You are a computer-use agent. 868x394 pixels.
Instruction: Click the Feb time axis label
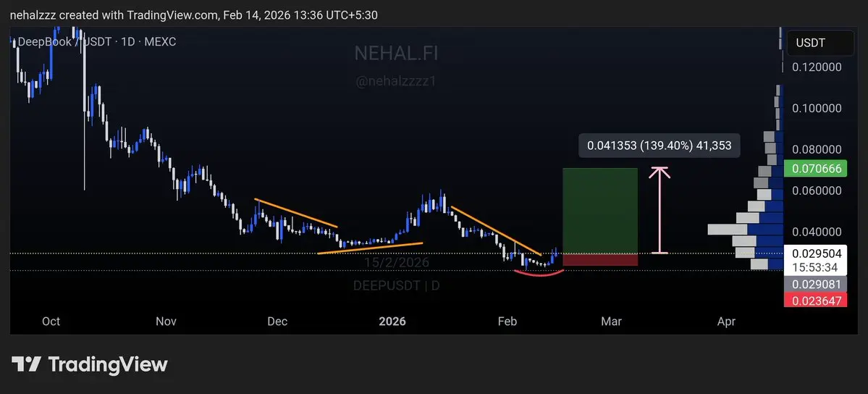point(507,322)
